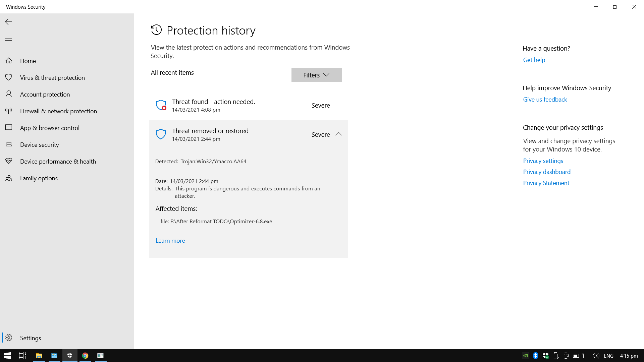The image size is (644, 362).
Task: Click the Get help link
Action: [534, 60]
